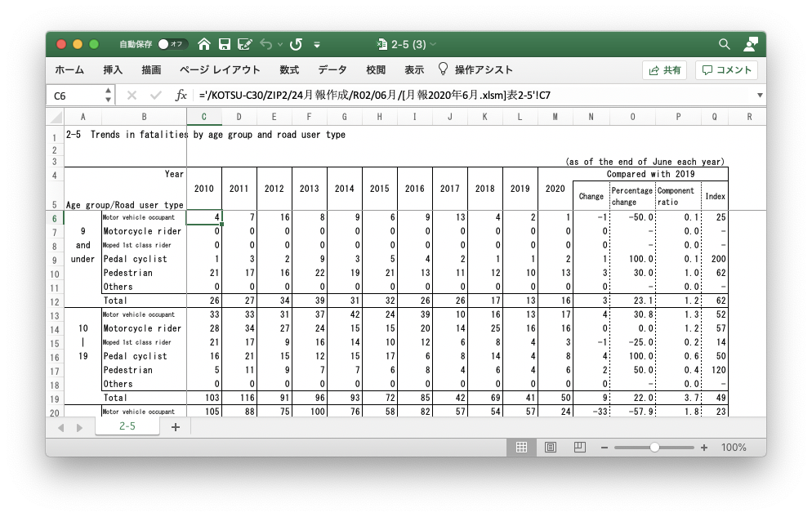Screen dimensions: 812x517
Task: Click the user account share icon
Action: [x=751, y=44]
